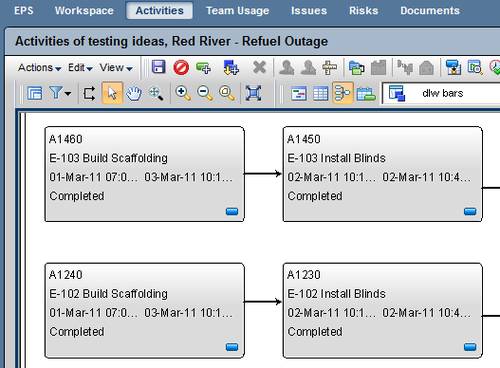
Task: Click blue indicator on A1450 activity box
Action: 470,211
